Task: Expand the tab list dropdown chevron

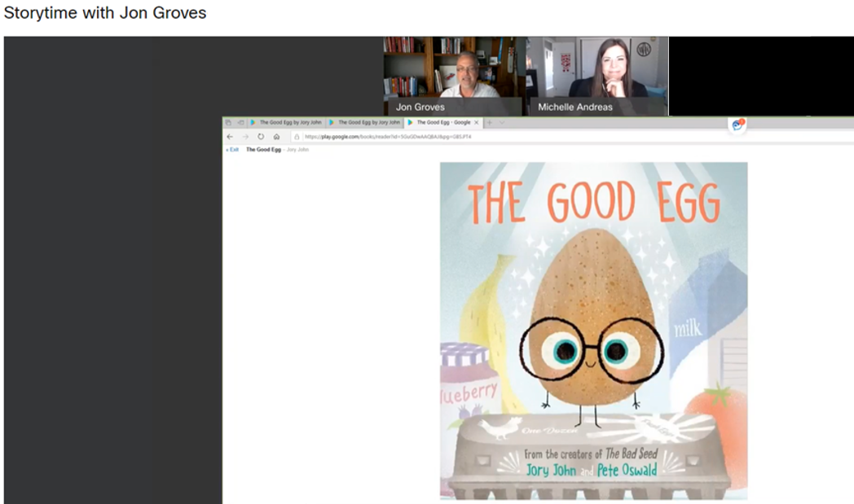Action: 502,122
